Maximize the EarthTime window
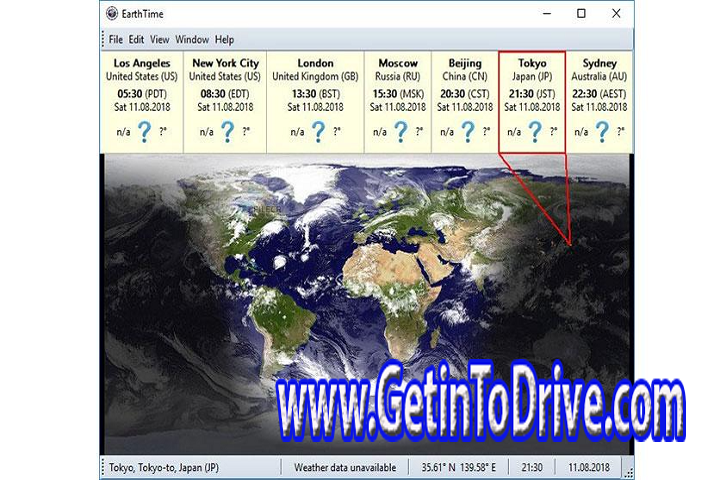This screenshot has width=720, height=480. point(581,13)
